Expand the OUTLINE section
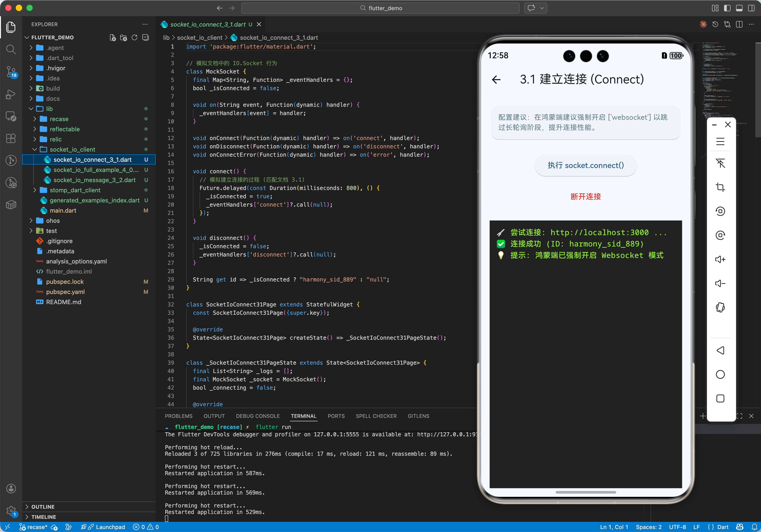Screen dimensions: 761x532 coord(43,507)
